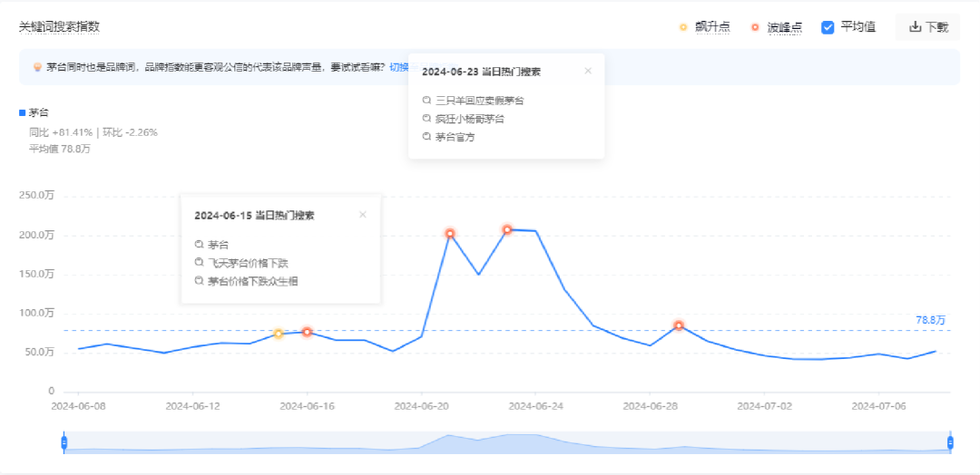Close the 2024-06-23 hot search popup
This screenshot has width=980, height=475.
587,71
